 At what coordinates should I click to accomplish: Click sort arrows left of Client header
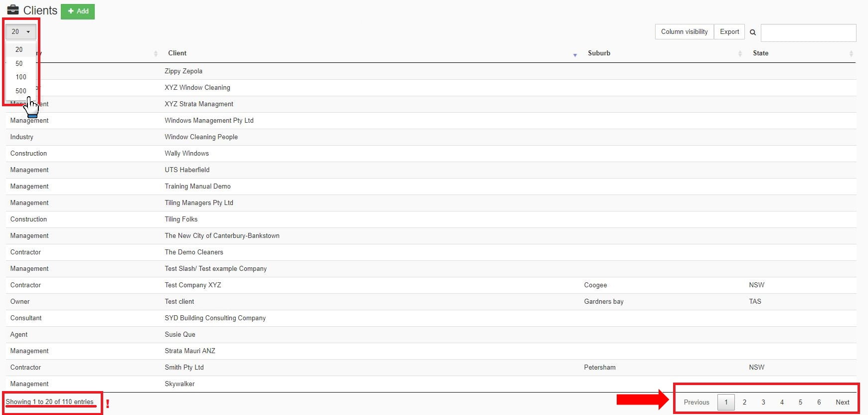(x=156, y=53)
